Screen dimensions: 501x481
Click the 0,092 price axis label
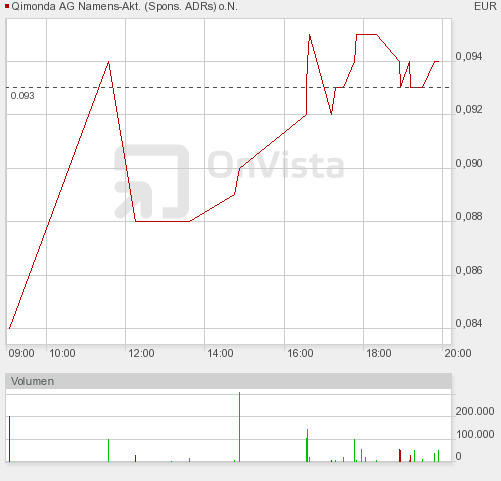469,109
